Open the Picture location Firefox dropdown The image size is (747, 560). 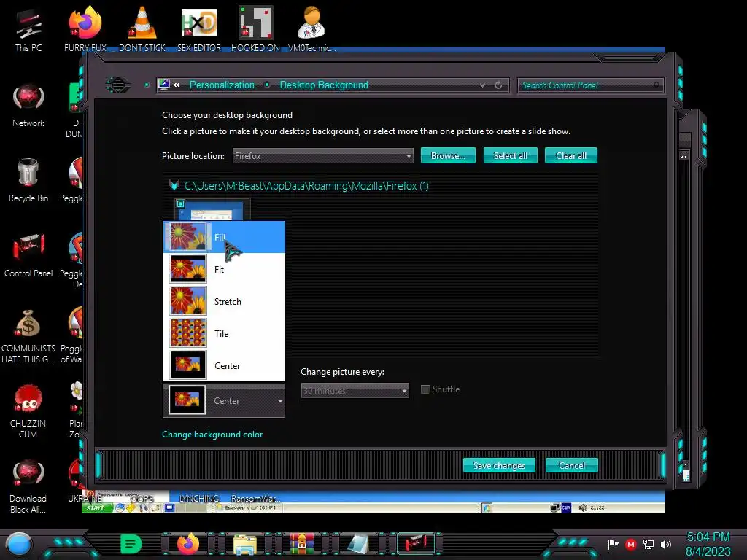[322, 156]
